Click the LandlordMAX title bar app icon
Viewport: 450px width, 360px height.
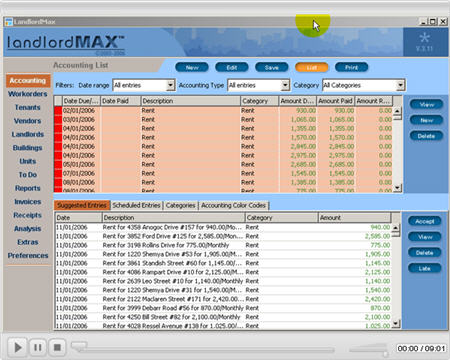click(x=9, y=22)
